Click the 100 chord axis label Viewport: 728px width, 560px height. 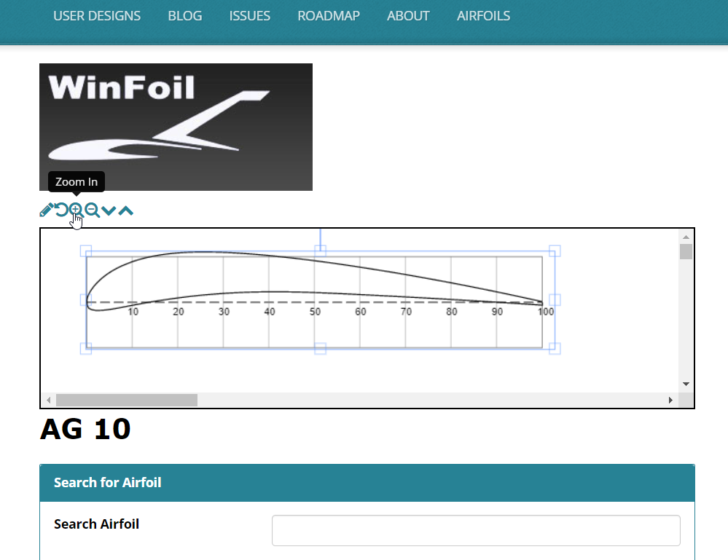pos(546,312)
